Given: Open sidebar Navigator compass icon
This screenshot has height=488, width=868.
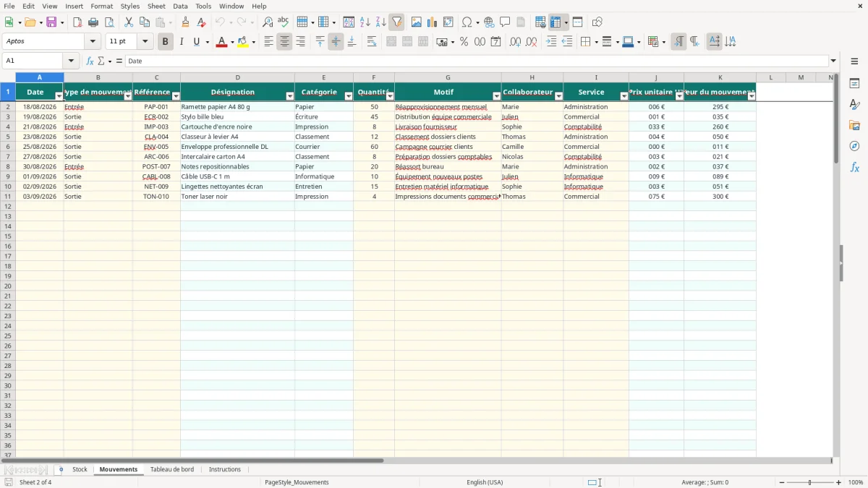Looking at the screenshot, I should [854, 147].
